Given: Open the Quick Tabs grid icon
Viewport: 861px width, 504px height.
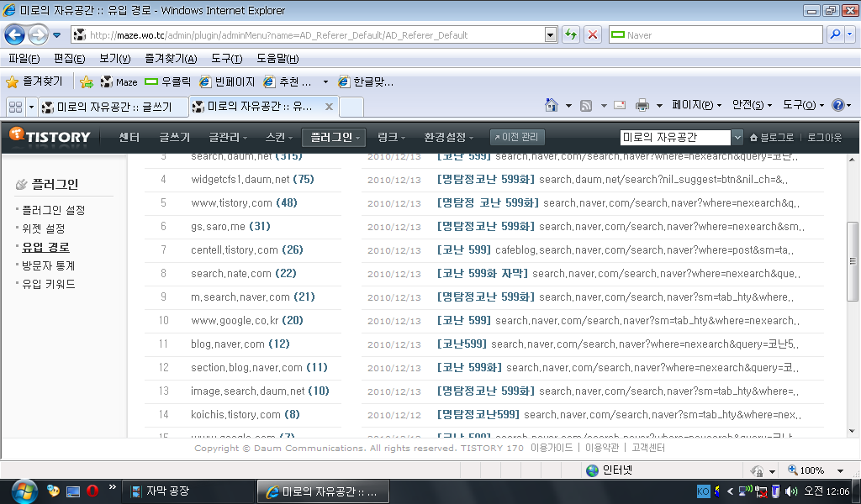Looking at the screenshot, I should click(x=15, y=107).
